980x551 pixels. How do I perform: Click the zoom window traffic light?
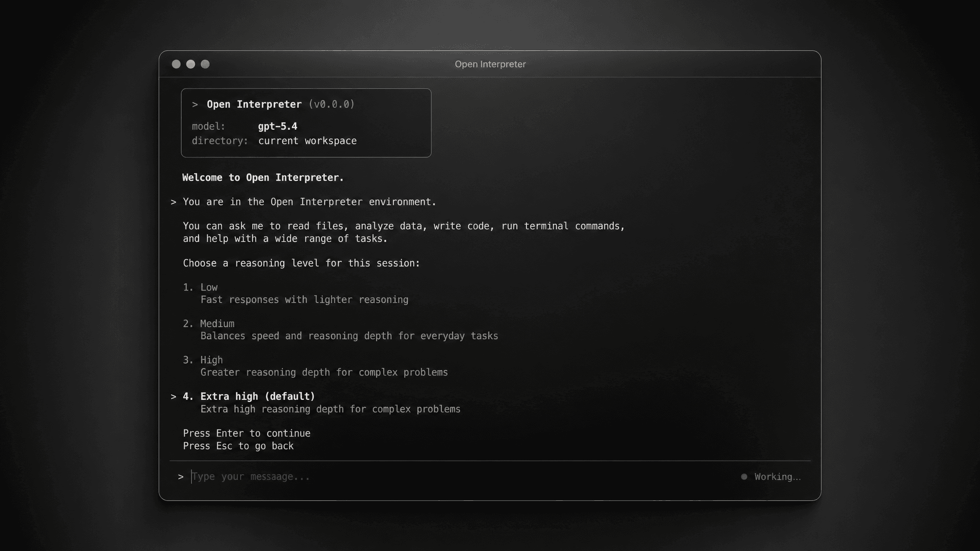pyautogui.click(x=205, y=64)
